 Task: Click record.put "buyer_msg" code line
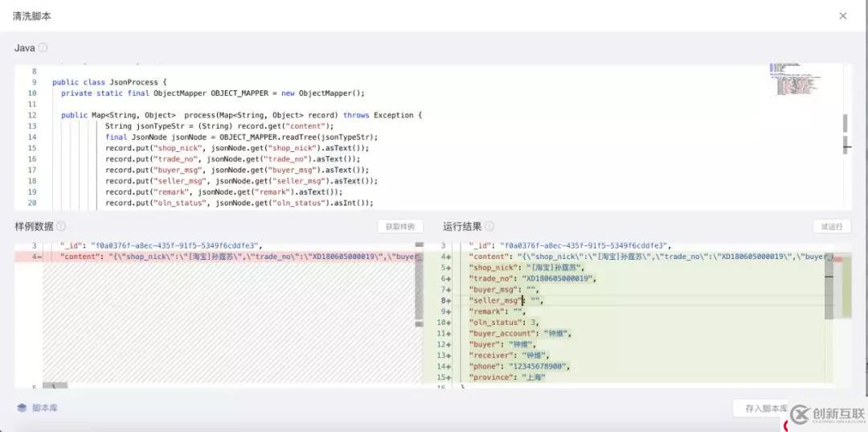(x=237, y=170)
